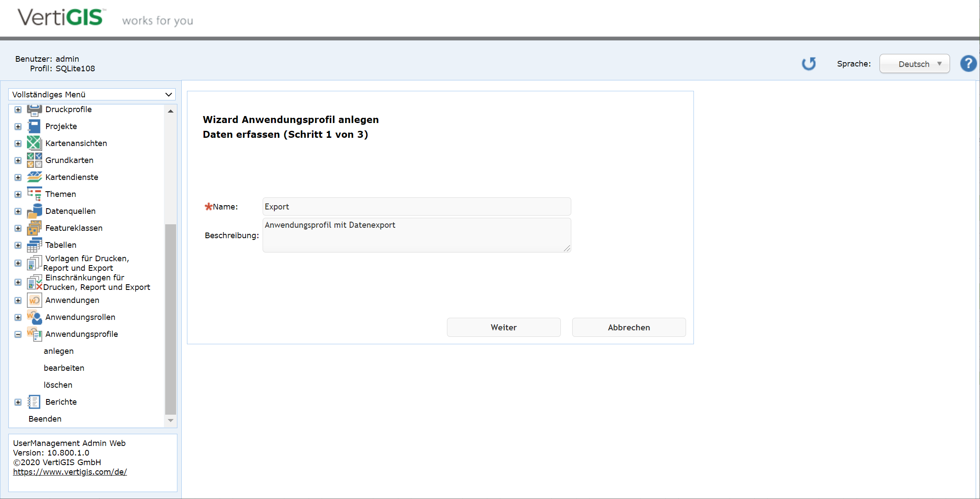The height and width of the screenshot is (499, 980).
Task: Click the Kartenansichten map icon
Action: coord(34,143)
